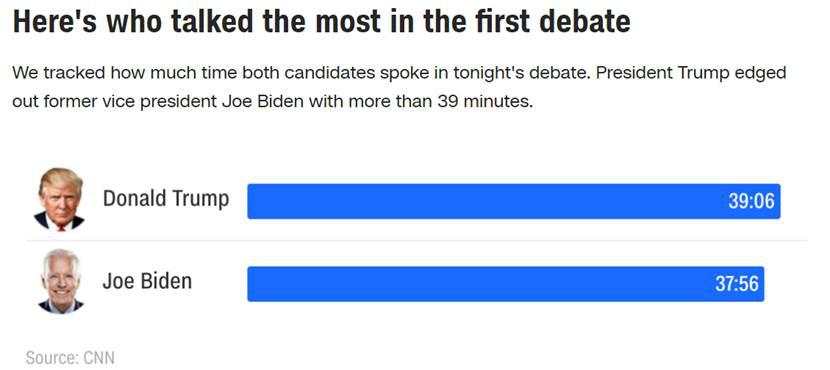Click the Joe Biden portrait thumbnail
This screenshot has width=830, height=370.
[60, 282]
